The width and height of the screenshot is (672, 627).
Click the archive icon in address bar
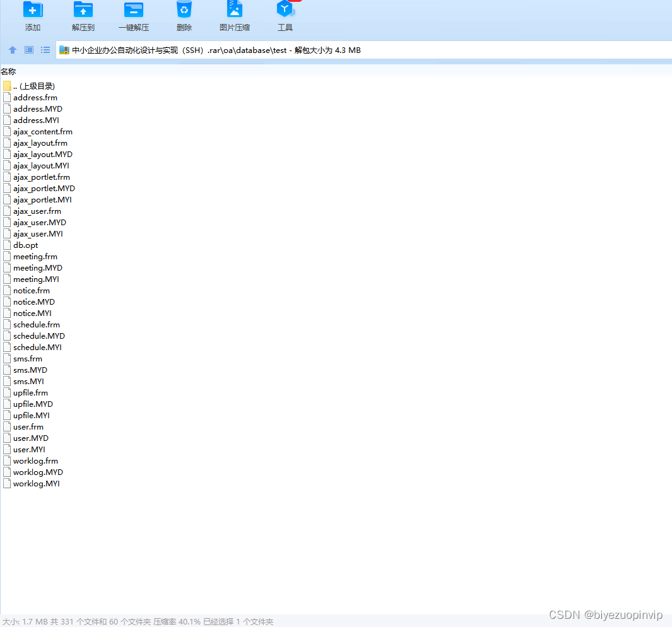pyautogui.click(x=64, y=50)
